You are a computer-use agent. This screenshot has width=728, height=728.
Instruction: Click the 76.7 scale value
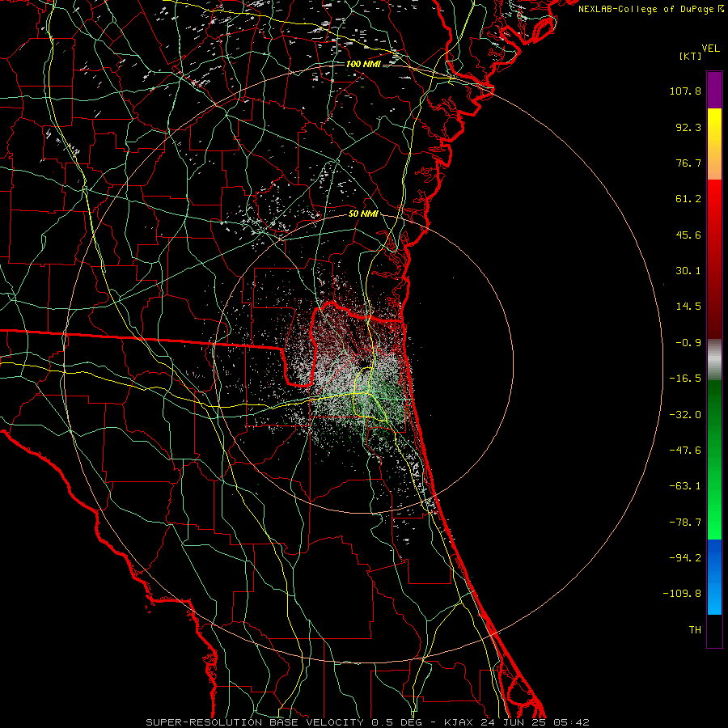[688, 163]
